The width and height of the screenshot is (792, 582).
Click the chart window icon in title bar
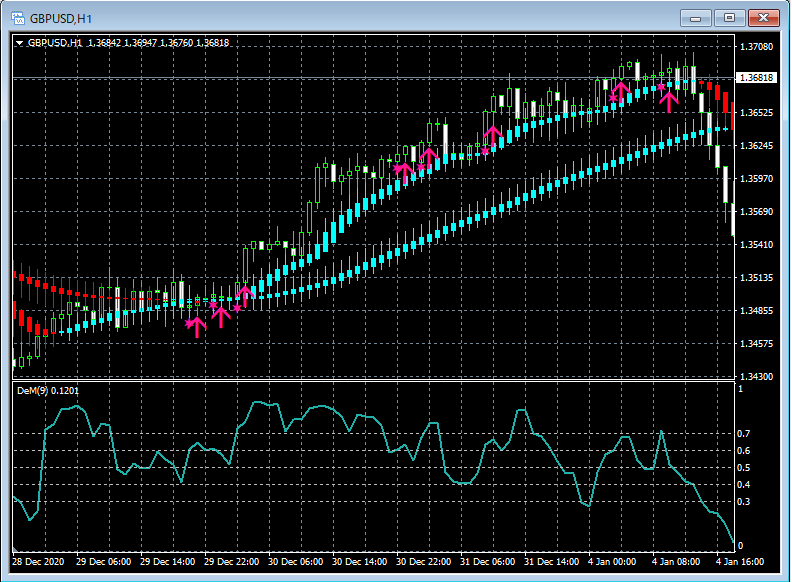pyautogui.click(x=17, y=17)
